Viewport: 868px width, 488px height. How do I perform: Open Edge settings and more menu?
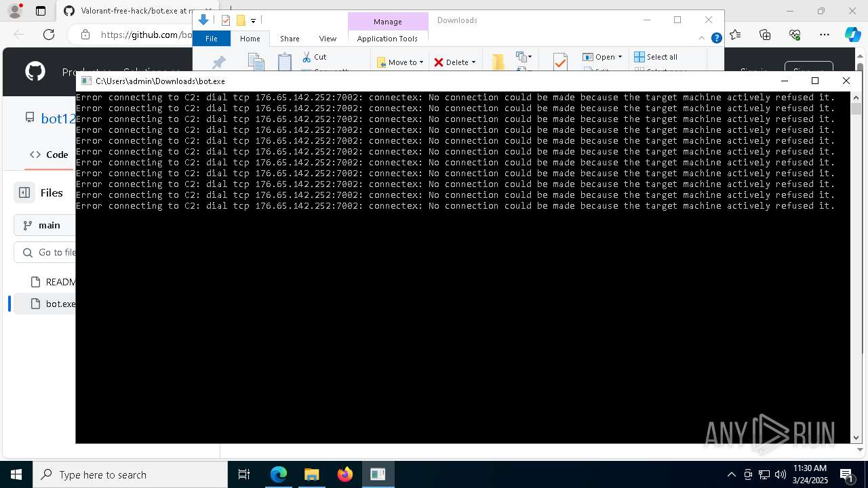click(x=824, y=35)
